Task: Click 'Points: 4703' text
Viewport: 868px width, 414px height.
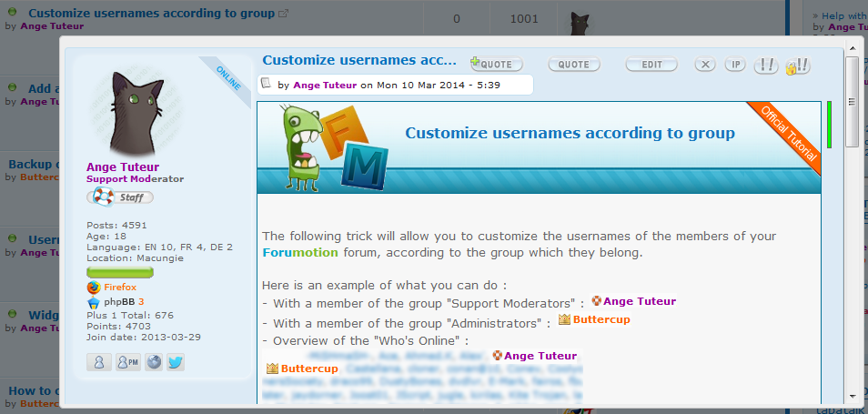Action: click(x=118, y=327)
